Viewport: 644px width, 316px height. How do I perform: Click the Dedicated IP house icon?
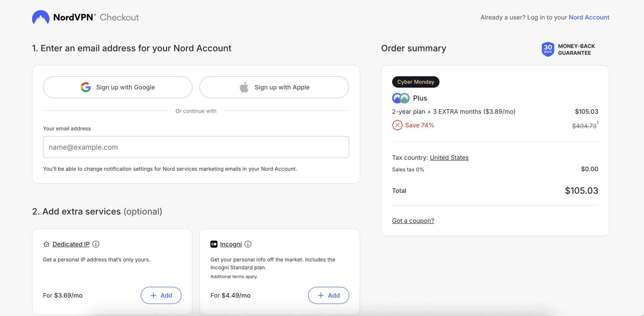click(x=46, y=244)
